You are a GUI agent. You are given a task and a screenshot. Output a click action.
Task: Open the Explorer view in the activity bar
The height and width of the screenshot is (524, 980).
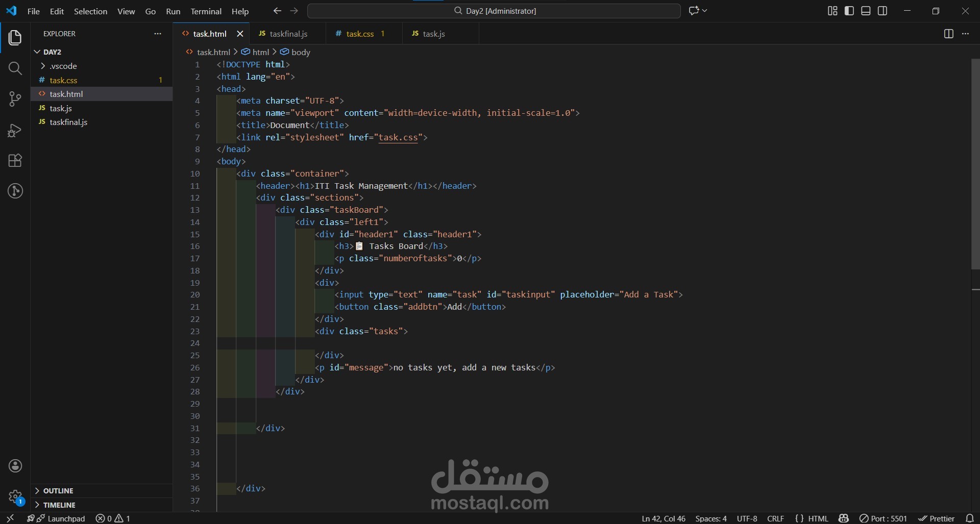pos(15,38)
